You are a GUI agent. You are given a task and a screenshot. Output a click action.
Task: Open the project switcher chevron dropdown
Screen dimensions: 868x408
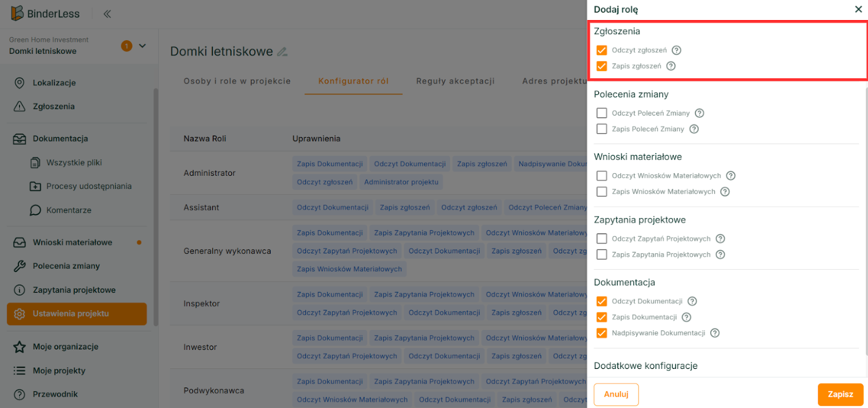[x=142, y=46]
